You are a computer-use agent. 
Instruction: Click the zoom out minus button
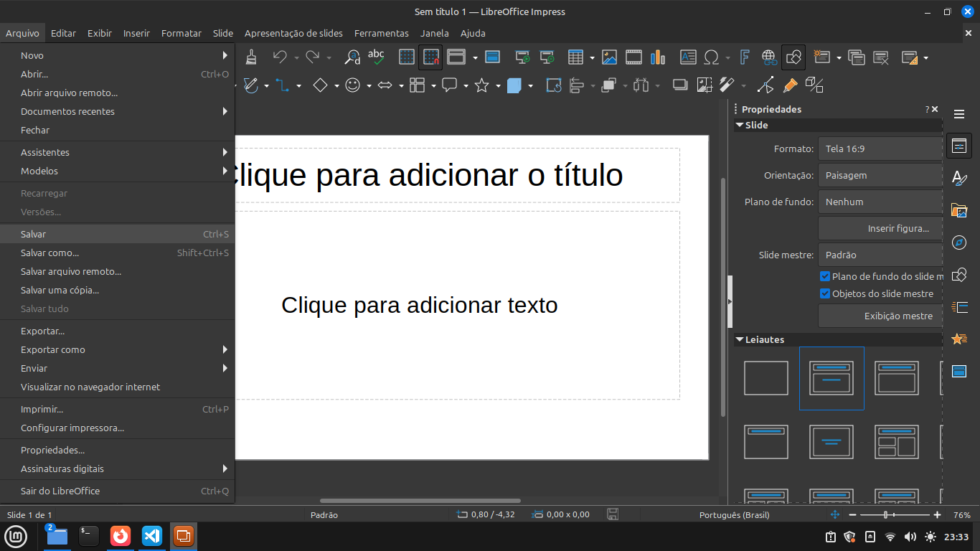(853, 514)
